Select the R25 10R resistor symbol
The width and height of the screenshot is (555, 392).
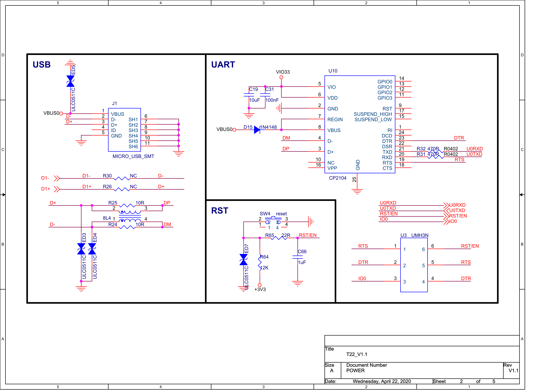(127, 206)
